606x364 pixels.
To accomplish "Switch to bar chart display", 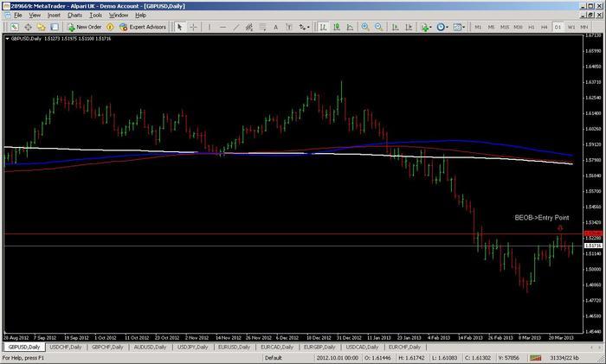I will coord(323,27).
